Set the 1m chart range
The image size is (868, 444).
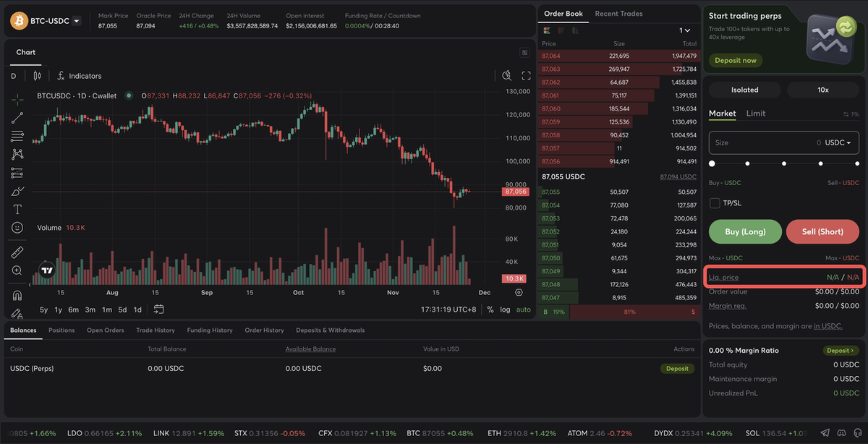point(107,309)
